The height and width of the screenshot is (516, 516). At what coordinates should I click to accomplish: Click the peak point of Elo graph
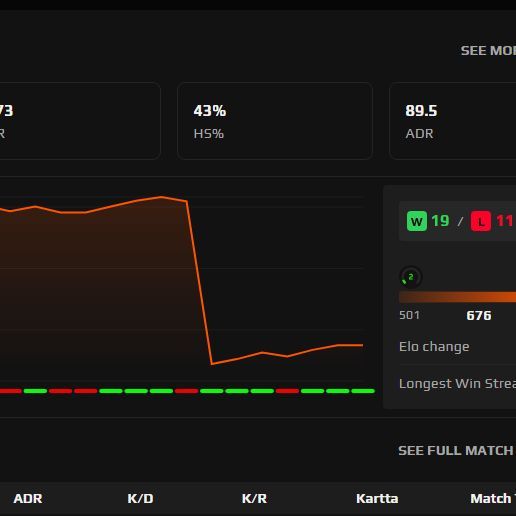[x=161, y=197]
